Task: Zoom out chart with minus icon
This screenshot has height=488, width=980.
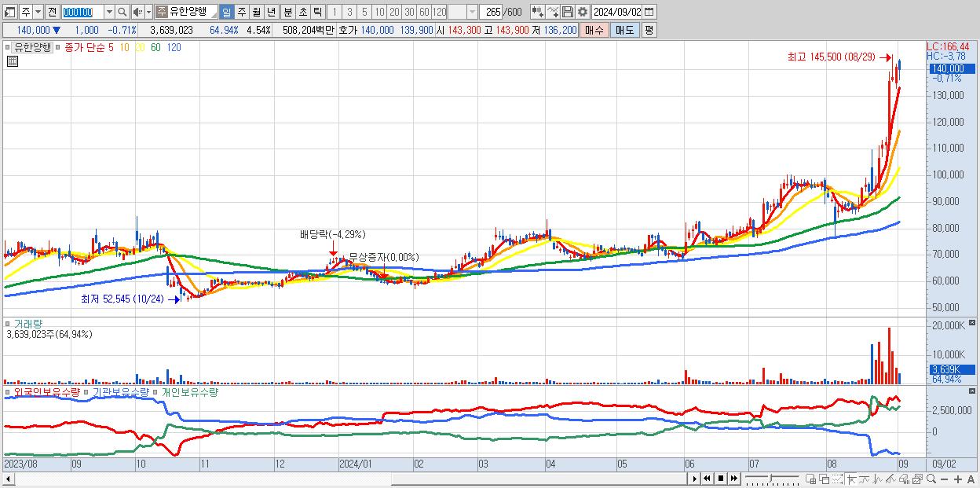Action: click(x=945, y=479)
